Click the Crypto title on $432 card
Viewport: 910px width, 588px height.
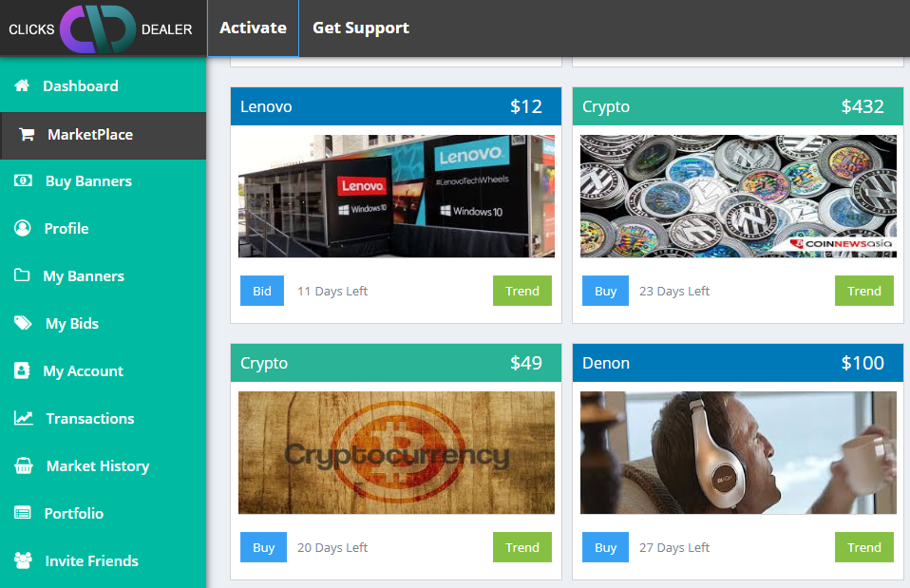pyautogui.click(x=606, y=107)
